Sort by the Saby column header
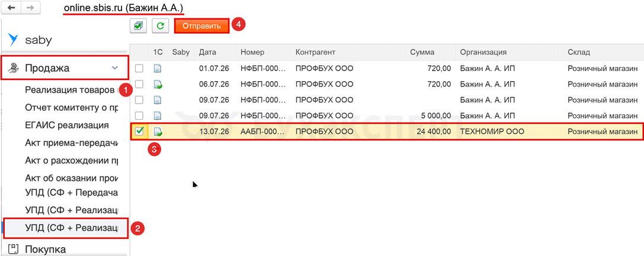 [x=181, y=52]
